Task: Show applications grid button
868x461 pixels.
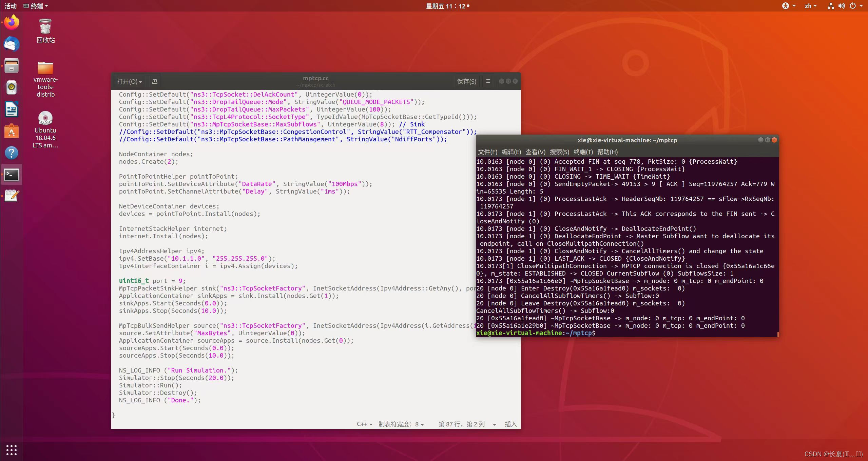Action: (x=12, y=450)
